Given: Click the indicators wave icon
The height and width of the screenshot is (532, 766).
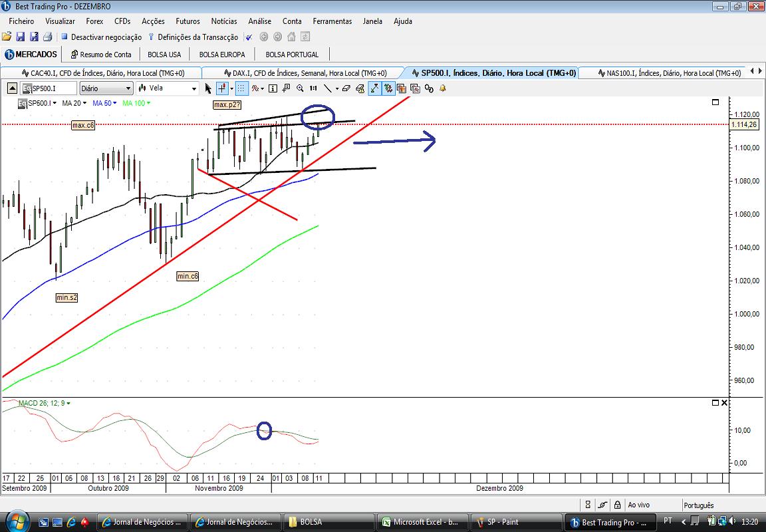Looking at the screenshot, I should [x=255, y=88].
